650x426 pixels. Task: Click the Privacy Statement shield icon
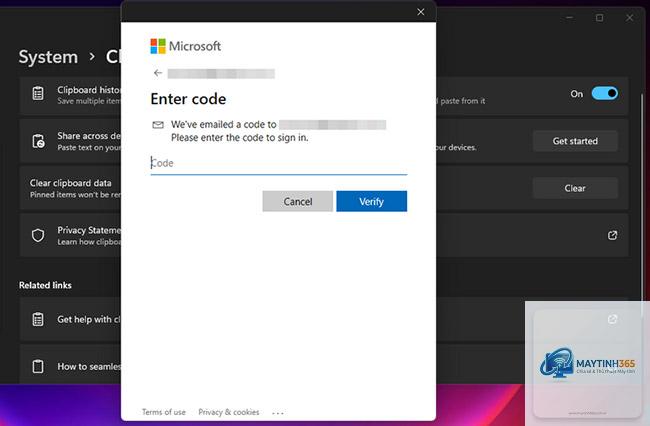(x=38, y=235)
